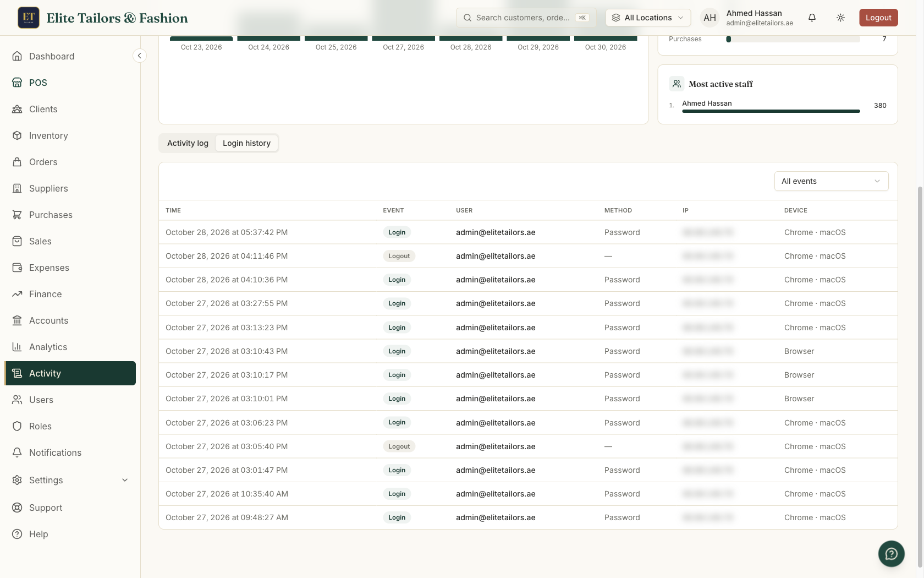Select the active Activity menu item
924x578 pixels.
(x=70, y=373)
